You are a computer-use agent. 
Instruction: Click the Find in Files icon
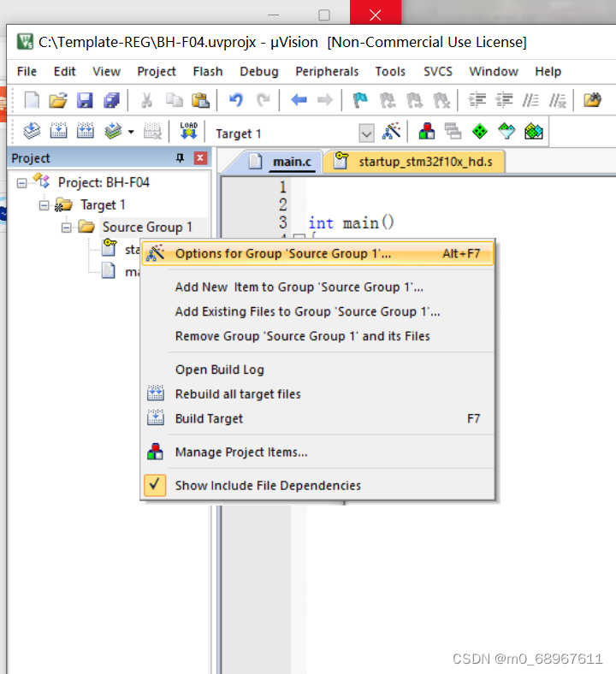tap(592, 100)
